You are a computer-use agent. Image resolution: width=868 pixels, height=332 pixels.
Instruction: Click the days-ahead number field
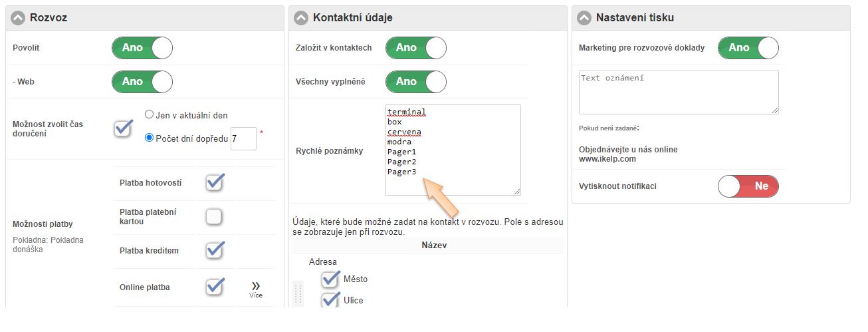(243, 138)
